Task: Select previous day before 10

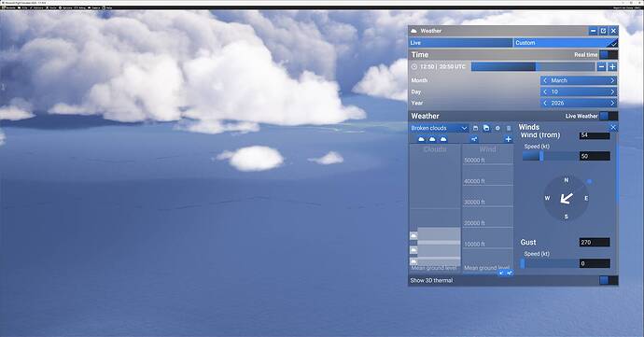Action: [545, 91]
